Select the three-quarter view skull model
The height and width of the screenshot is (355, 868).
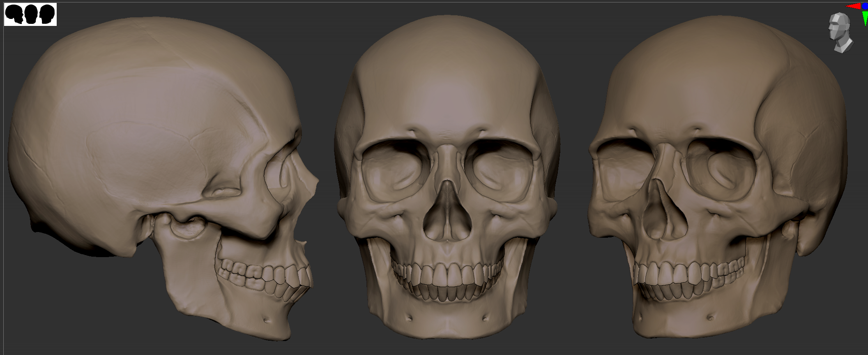(x=718, y=177)
